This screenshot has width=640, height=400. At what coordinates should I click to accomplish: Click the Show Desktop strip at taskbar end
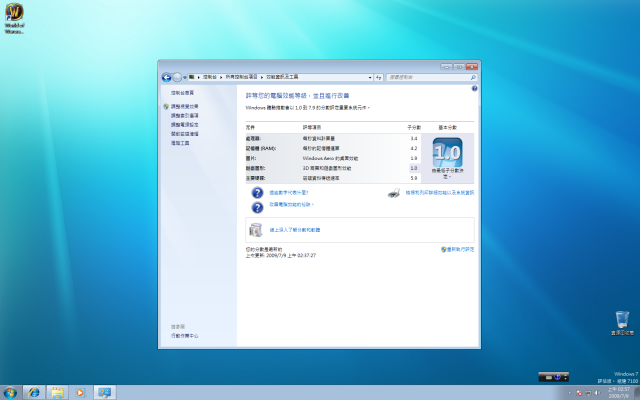[637, 393]
